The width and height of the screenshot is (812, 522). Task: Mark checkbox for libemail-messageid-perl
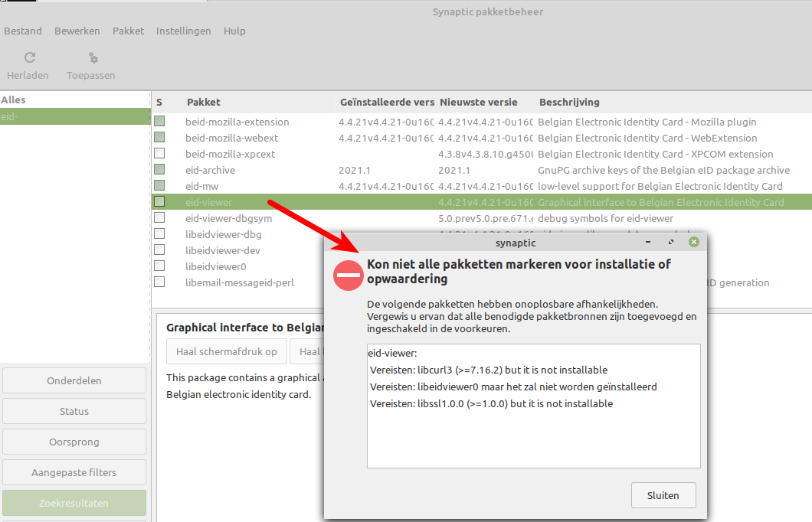click(159, 282)
